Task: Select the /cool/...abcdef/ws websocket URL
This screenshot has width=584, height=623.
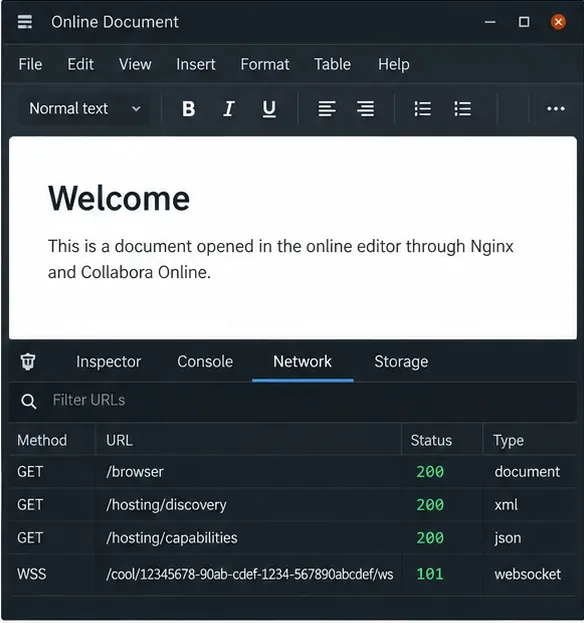Action: click(x=249, y=574)
